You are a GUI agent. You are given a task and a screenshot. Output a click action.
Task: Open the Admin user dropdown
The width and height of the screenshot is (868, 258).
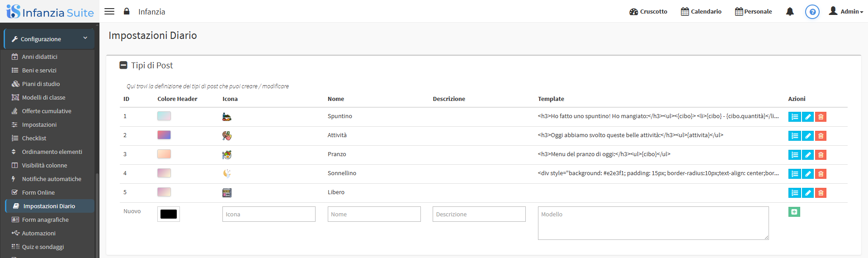pos(846,11)
